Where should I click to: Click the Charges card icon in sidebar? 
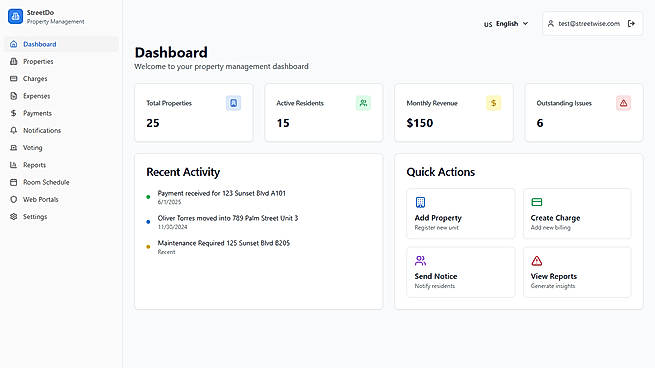point(14,79)
